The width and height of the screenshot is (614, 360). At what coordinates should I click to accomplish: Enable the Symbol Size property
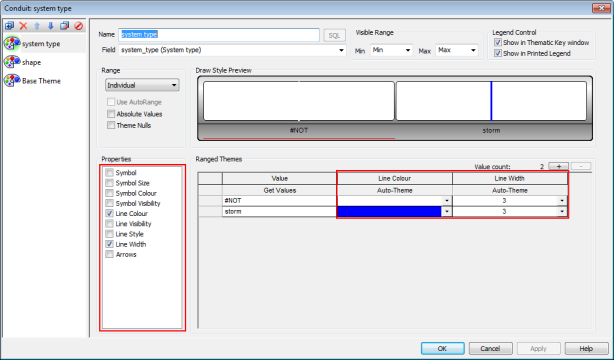[x=110, y=183]
